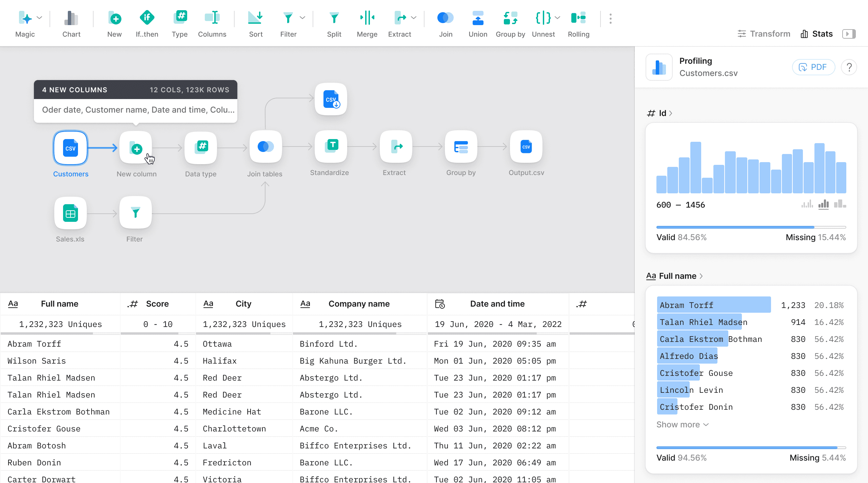Click the Charlottetown city cell
This screenshot has width=868, height=483.
tap(244, 428)
